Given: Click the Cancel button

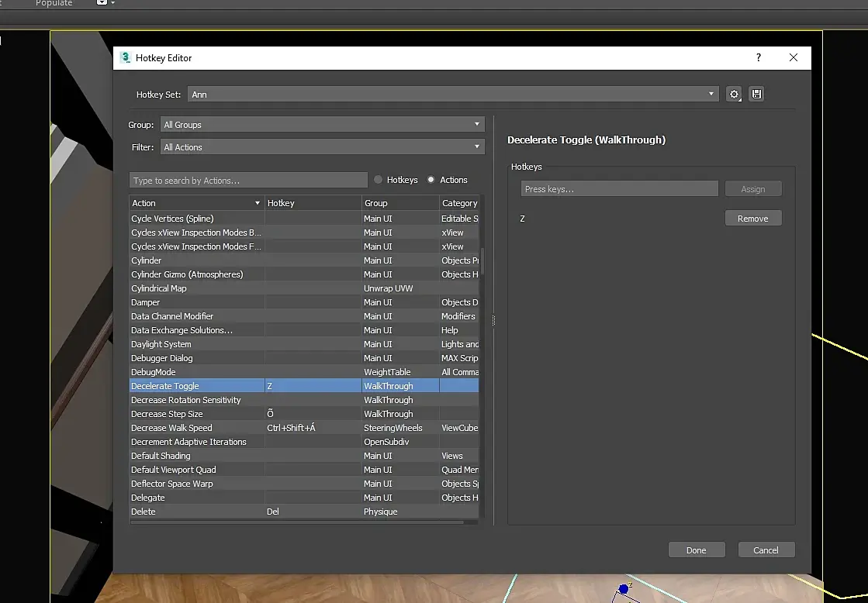Looking at the screenshot, I should point(766,550).
